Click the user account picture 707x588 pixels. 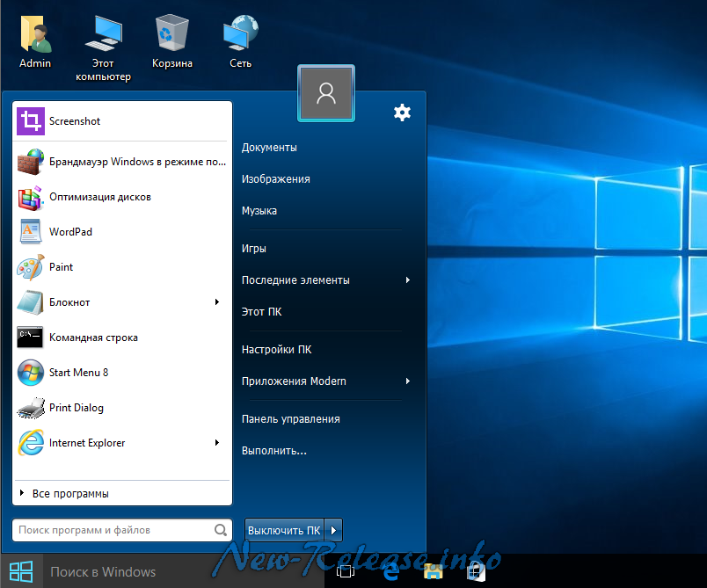(x=326, y=93)
